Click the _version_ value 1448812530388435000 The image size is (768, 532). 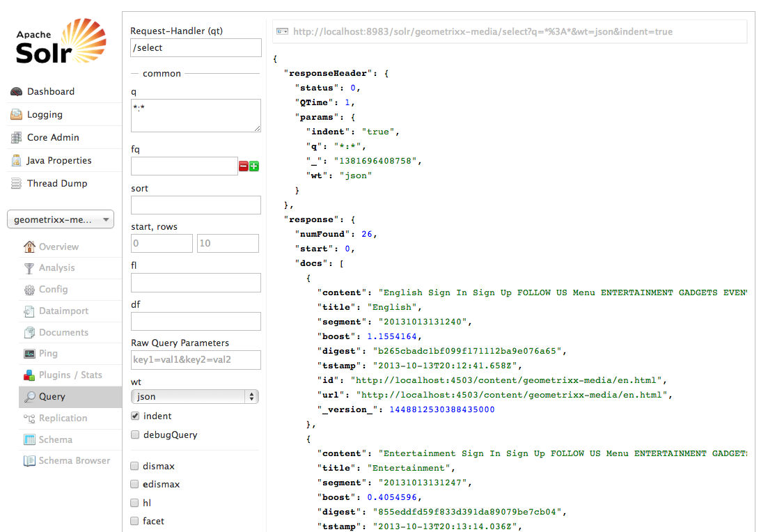[442, 409]
